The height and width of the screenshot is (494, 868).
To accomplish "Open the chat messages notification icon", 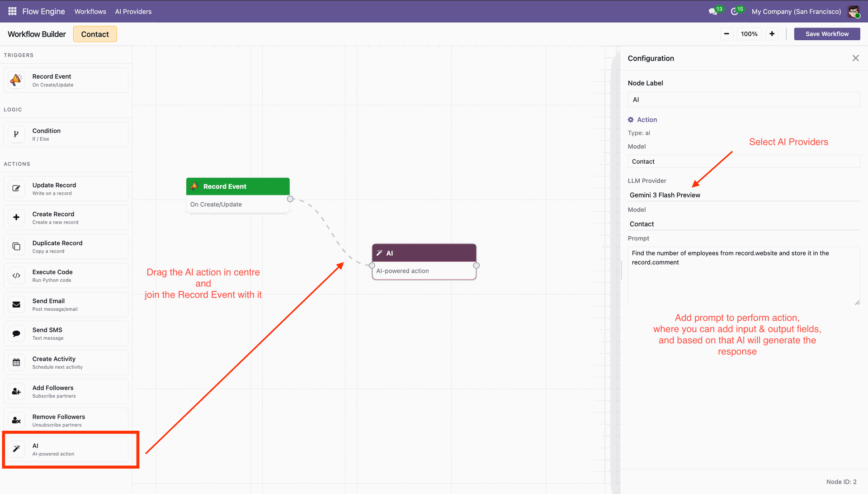I will click(x=713, y=11).
